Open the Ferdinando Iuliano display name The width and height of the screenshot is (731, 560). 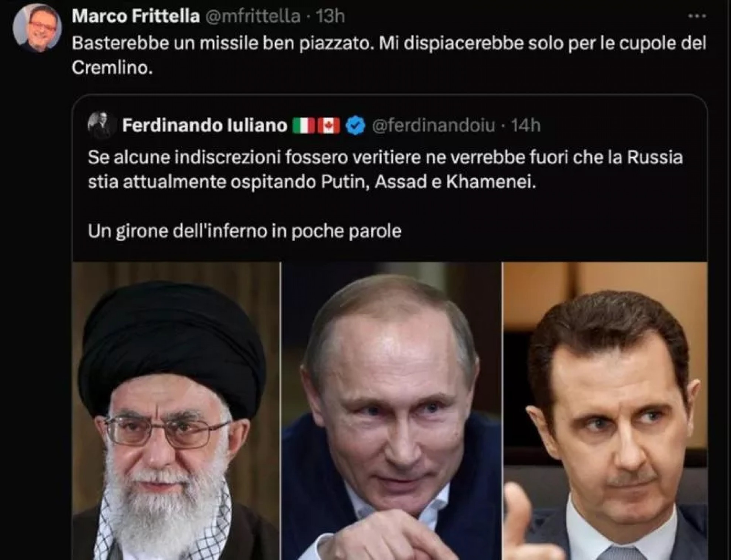pos(205,125)
